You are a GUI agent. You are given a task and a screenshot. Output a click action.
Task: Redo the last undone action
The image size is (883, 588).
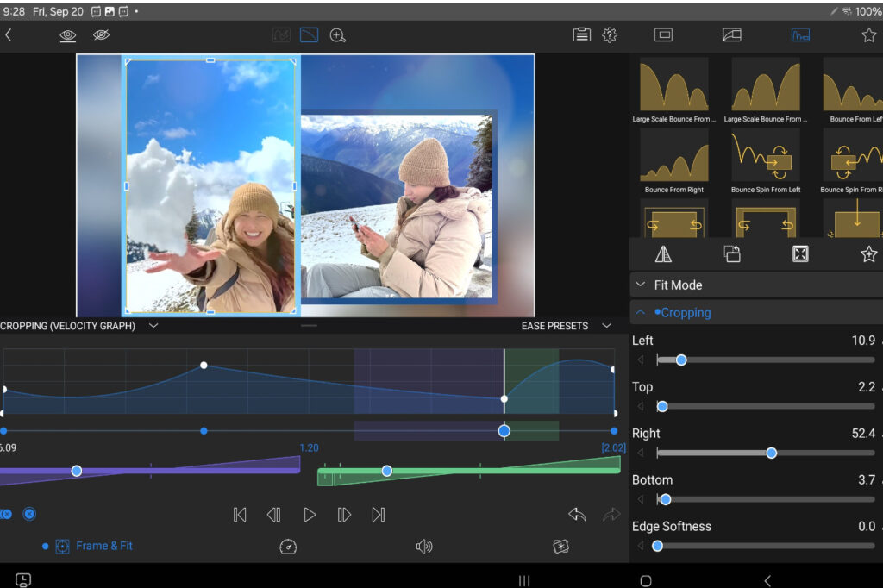click(x=611, y=514)
